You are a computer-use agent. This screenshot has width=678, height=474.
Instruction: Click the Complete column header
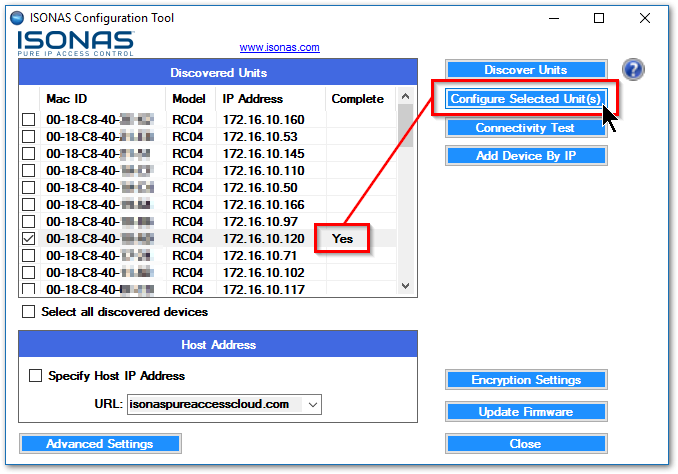click(360, 99)
